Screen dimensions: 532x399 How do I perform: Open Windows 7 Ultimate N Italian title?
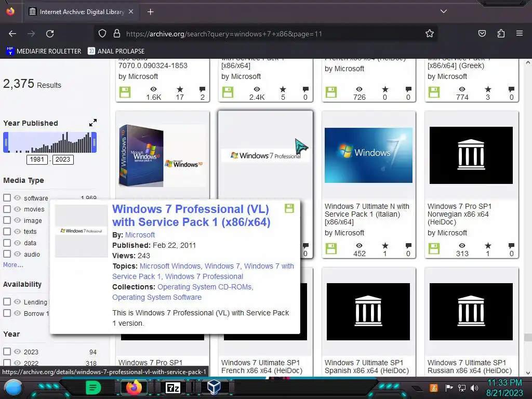coord(367,214)
